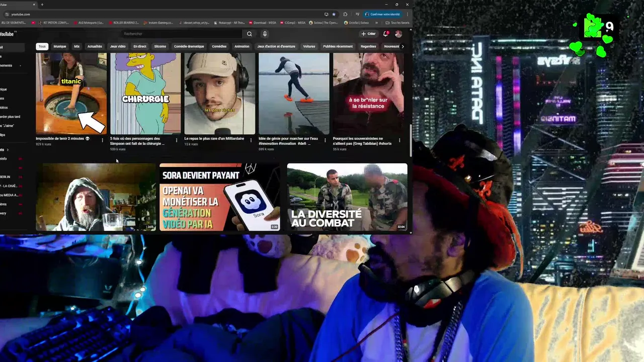Click the 'Créer' button
The height and width of the screenshot is (362, 644).
(368, 34)
